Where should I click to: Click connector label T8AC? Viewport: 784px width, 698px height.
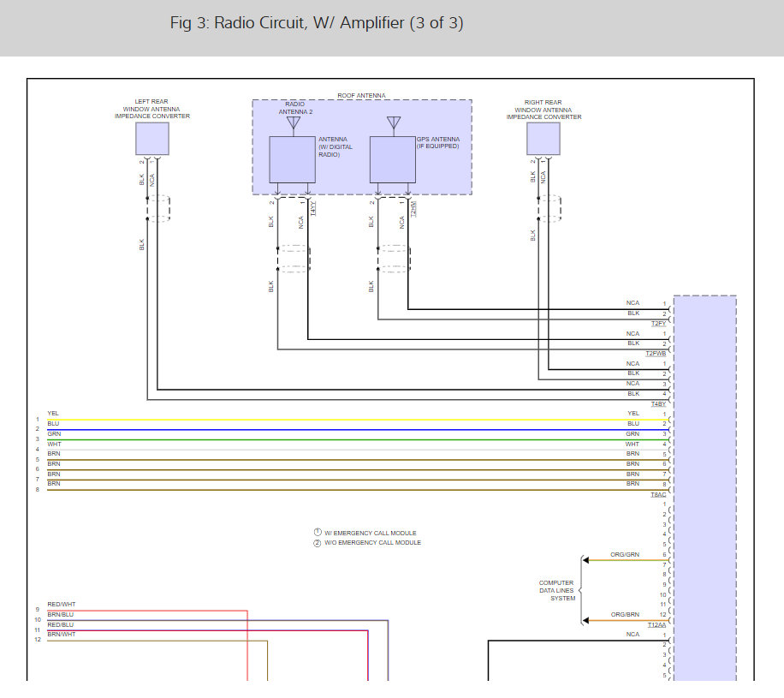point(658,495)
